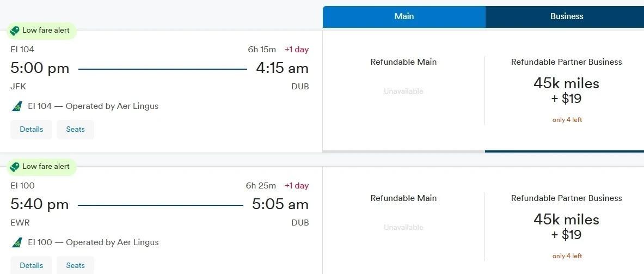
Task: Click unavailable Refundable Main fare for EI 100
Action: pos(403,227)
